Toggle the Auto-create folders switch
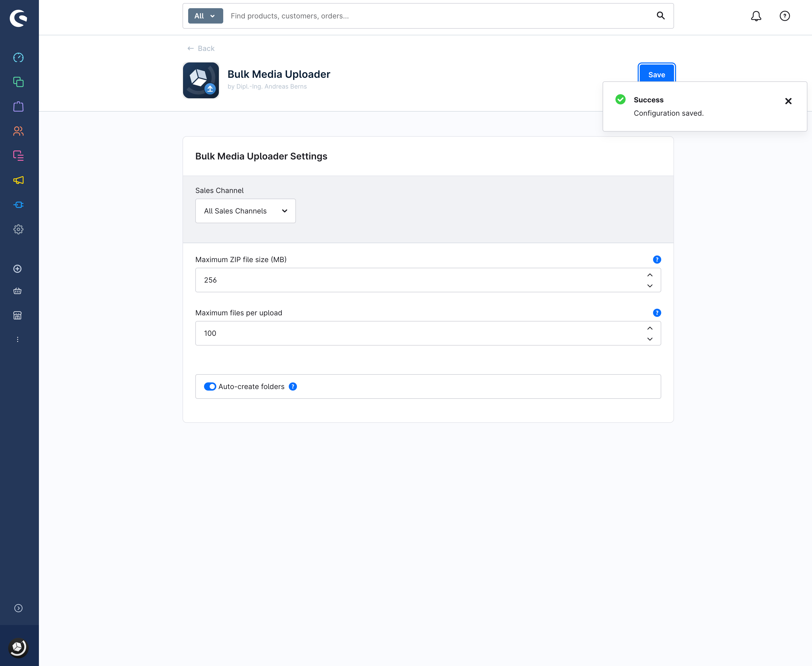 click(210, 387)
